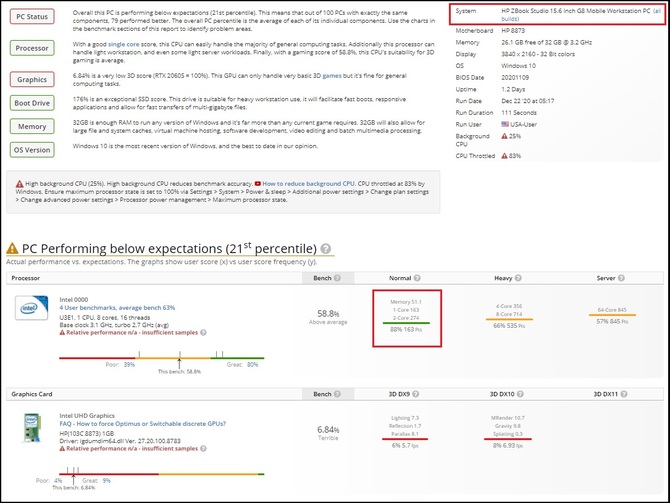Click the graphics score distribution bar
The image size is (670, 503).
click(x=162, y=474)
